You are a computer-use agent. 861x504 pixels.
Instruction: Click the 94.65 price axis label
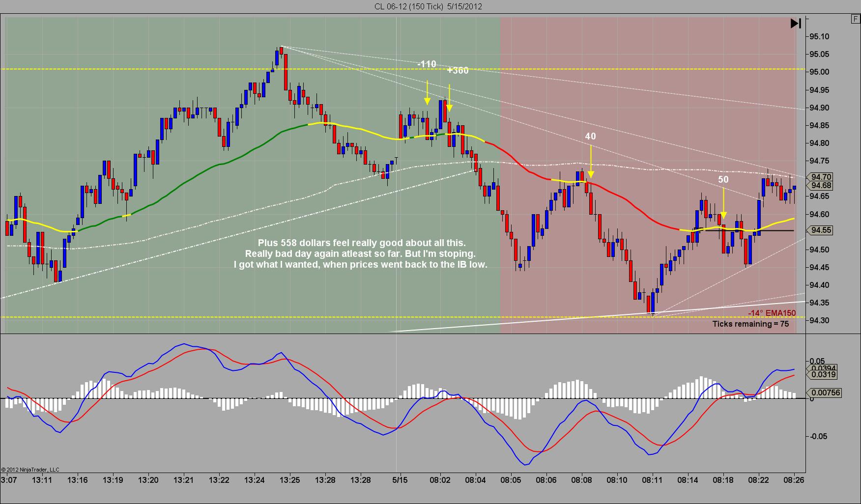(819, 196)
